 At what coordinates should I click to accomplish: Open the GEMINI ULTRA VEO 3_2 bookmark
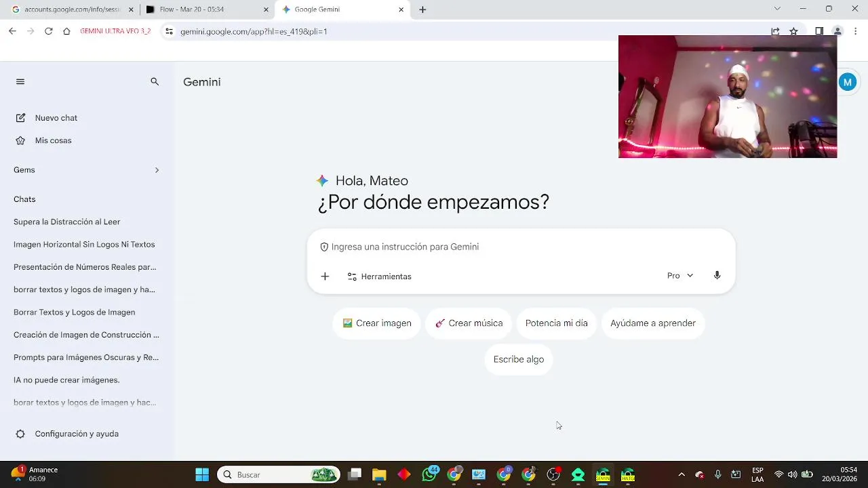coord(115,31)
